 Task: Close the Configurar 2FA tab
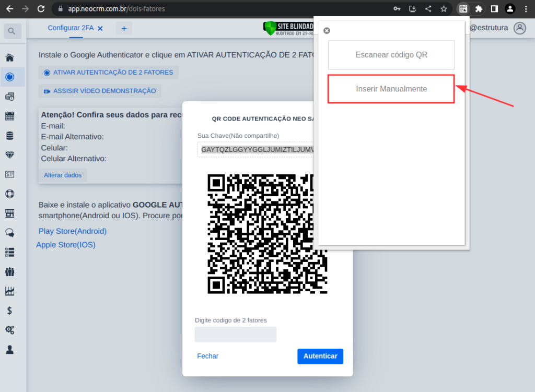[100, 28]
